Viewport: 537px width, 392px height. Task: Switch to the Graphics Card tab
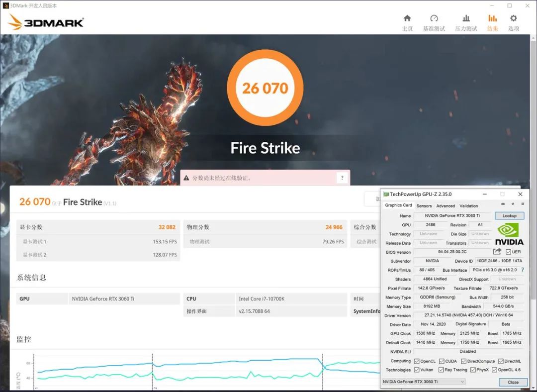coord(398,205)
